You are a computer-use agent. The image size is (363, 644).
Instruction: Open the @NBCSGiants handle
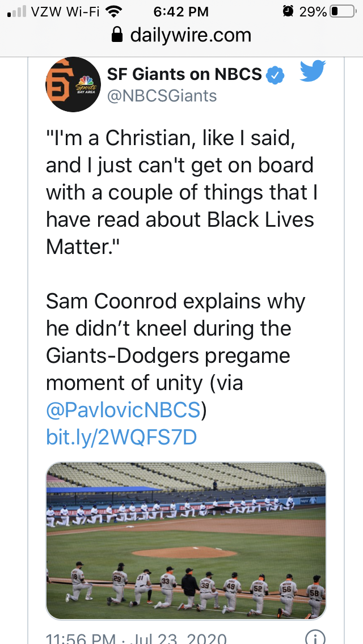[x=162, y=95]
